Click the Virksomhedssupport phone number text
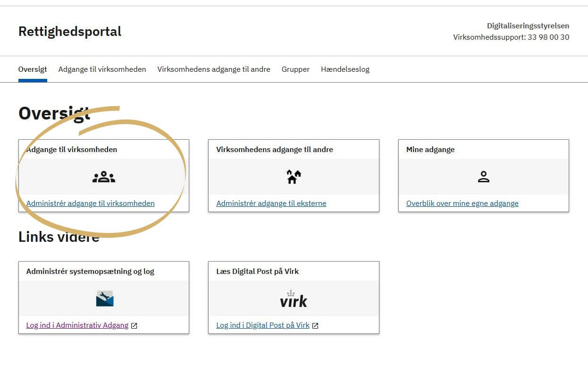Screen dimensions: 588x366 pos(512,37)
